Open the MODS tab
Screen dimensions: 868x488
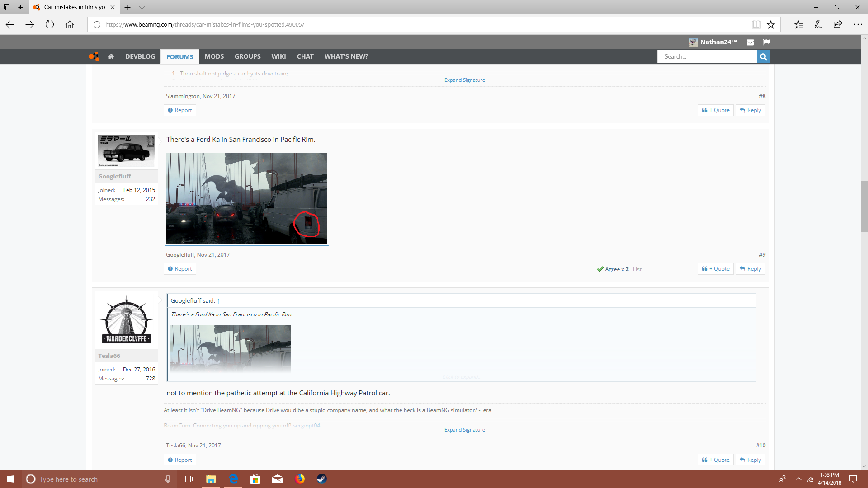click(x=214, y=56)
